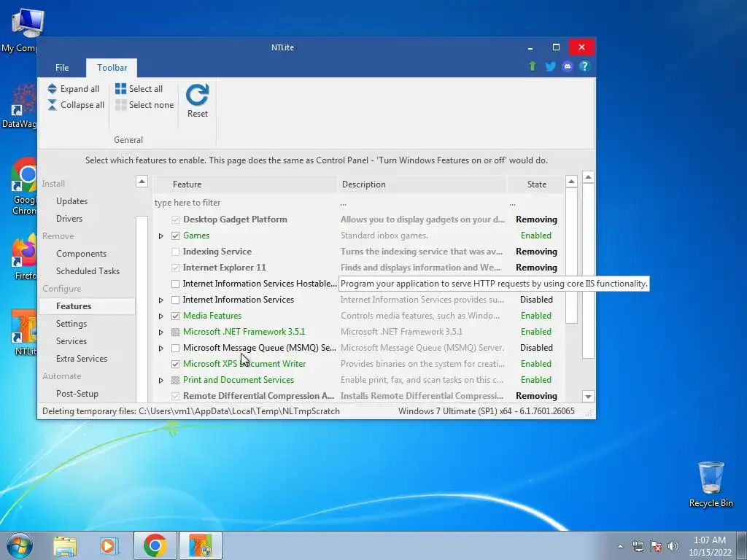Click State column filter field
The width and height of the screenshot is (747, 560).
pyautogui.click(x=536, y=203)
